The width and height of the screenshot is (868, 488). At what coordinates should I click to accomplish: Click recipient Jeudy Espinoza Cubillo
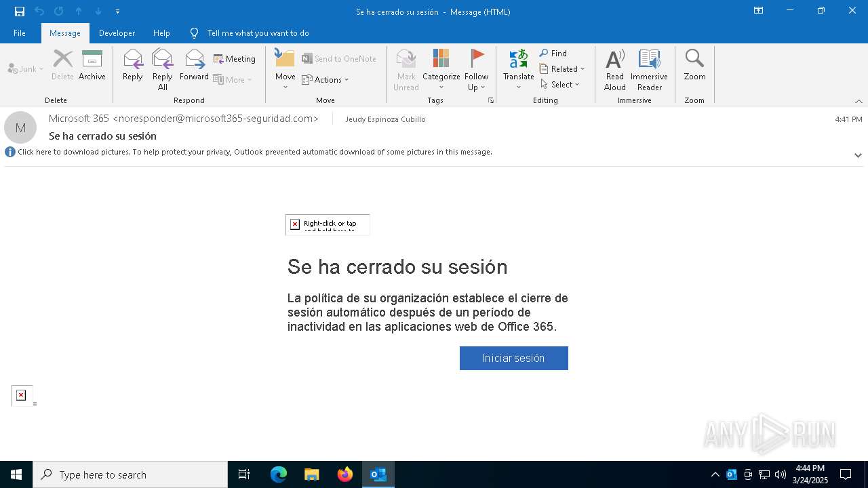coord(385,119)
